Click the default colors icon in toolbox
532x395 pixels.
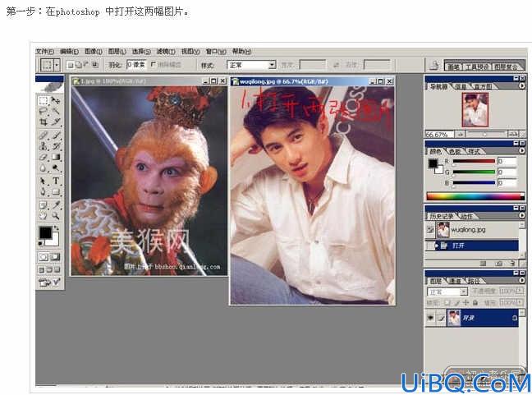[41, 244]
